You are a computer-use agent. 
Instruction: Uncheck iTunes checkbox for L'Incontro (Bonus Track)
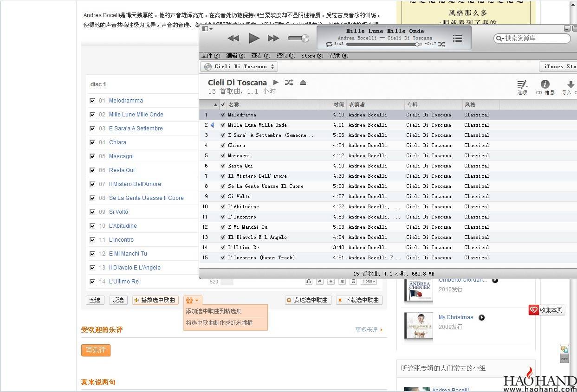pyautogui.click(x=223, y=257)
